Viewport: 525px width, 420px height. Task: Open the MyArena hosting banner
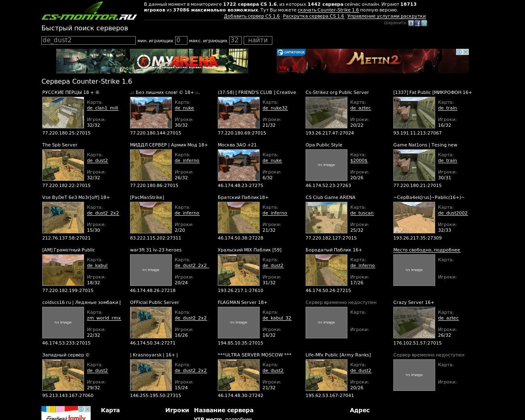click(152, 61)
